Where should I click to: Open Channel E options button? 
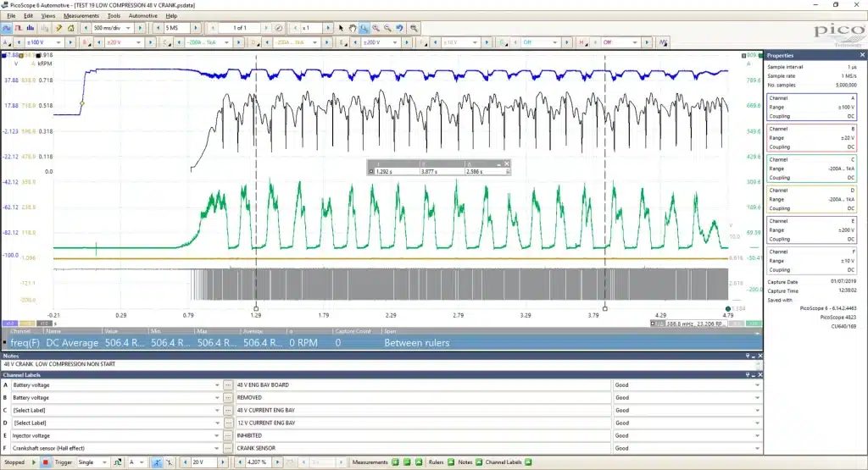pyautogui.click(x=342, y=42)
